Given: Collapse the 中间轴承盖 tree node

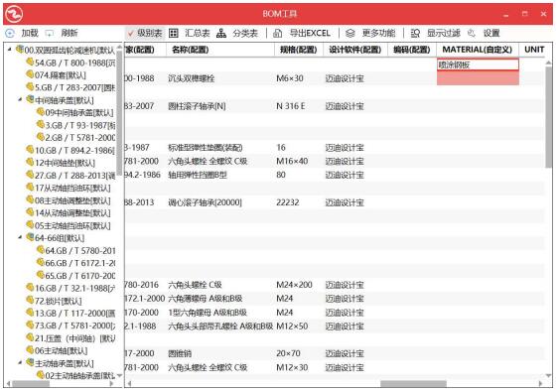Looking at the screenshot, I should 20,99.
